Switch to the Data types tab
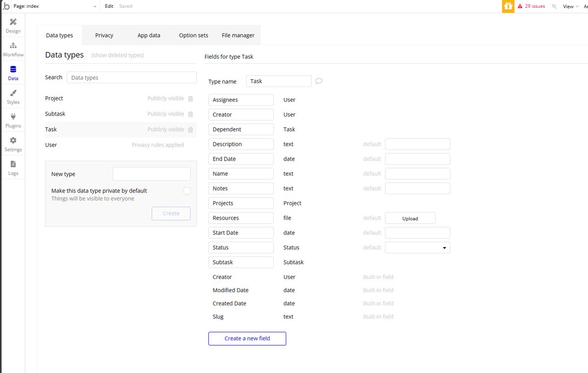 tap(59, 35)
